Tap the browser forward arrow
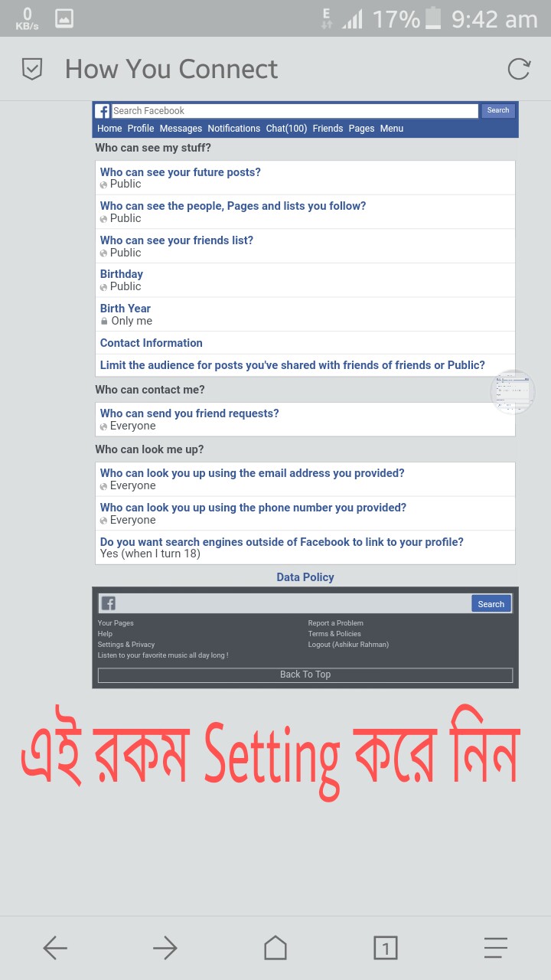The height and width of the screenshot is (980, 551). pos(165,949)
